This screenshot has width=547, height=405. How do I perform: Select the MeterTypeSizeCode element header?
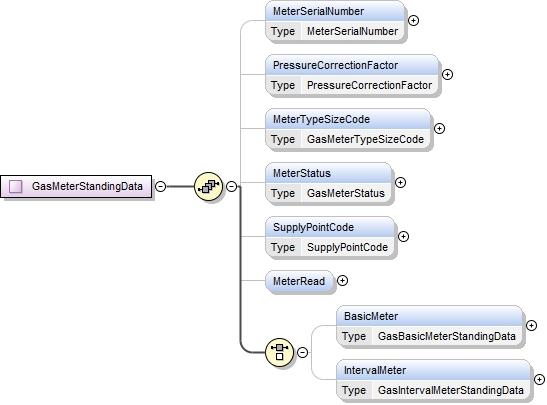pos(348,119)
